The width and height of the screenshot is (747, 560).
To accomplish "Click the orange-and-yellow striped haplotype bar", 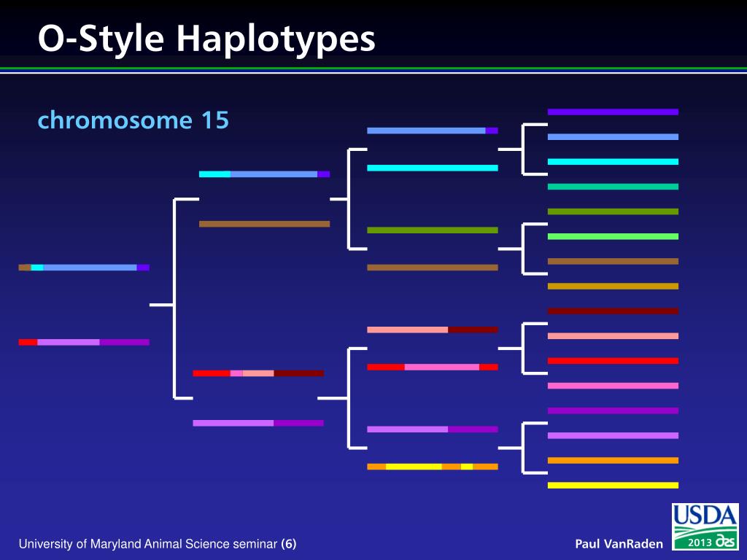I will tap(433, 467).
